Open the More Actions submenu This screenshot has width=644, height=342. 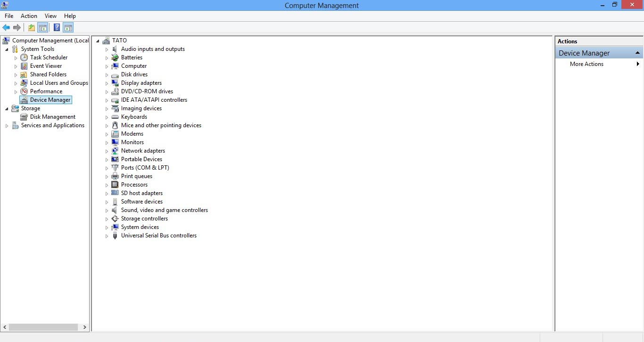pyautogui.click(x=598, y=64)
